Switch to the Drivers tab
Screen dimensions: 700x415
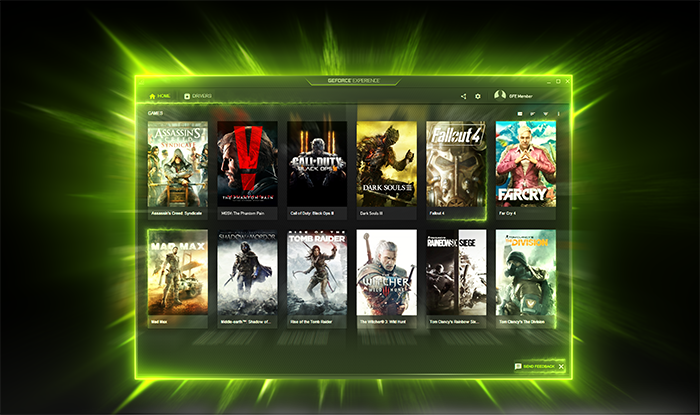(x=198, y=96)
